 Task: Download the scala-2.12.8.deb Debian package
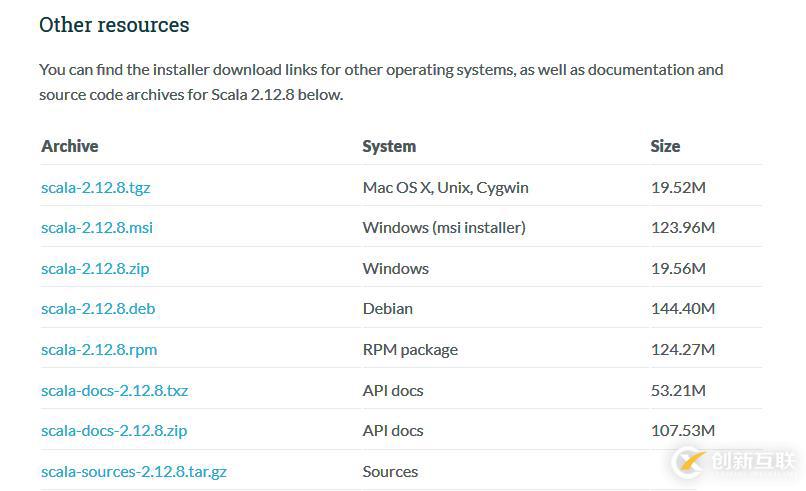(x=98, y=308)
